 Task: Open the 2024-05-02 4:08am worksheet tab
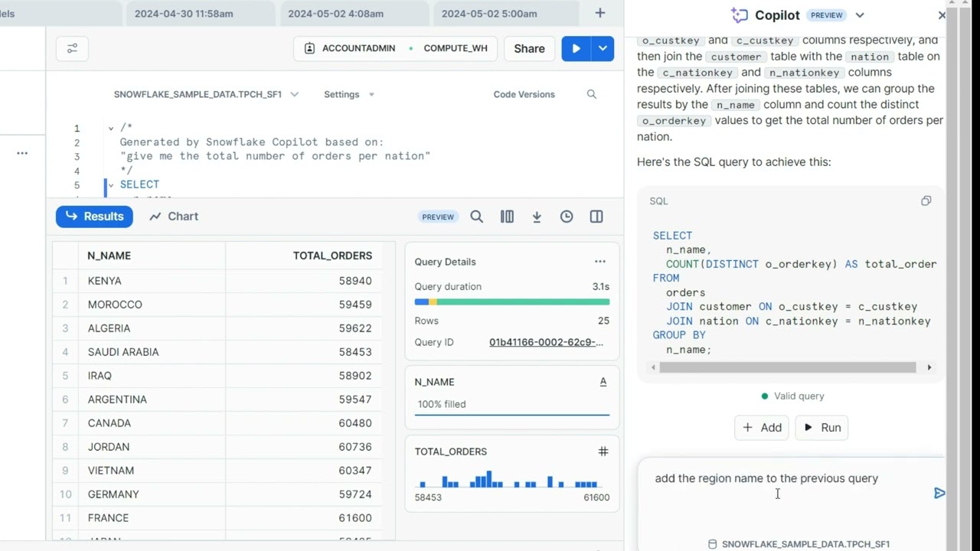(x=337, y=13)
